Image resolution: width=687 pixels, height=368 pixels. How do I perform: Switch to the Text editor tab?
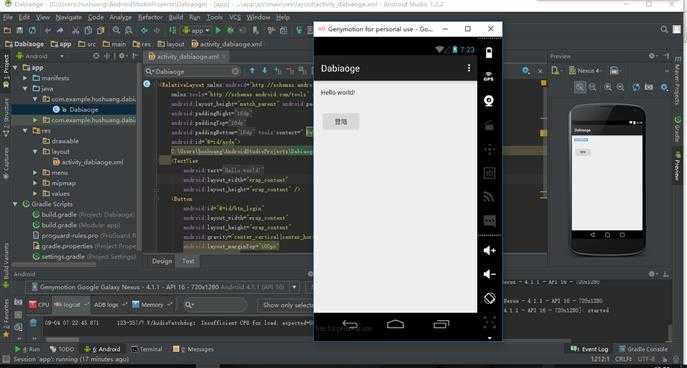(x=188, y=261)
